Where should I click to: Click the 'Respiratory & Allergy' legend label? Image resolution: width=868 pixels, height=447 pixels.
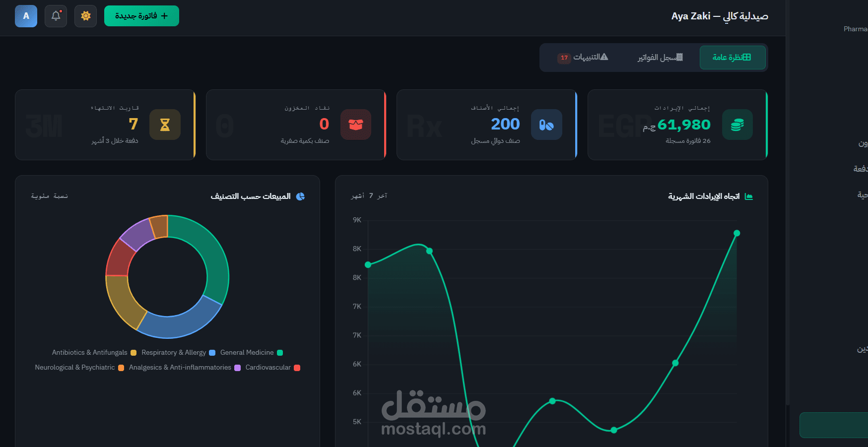pos(174,353)
